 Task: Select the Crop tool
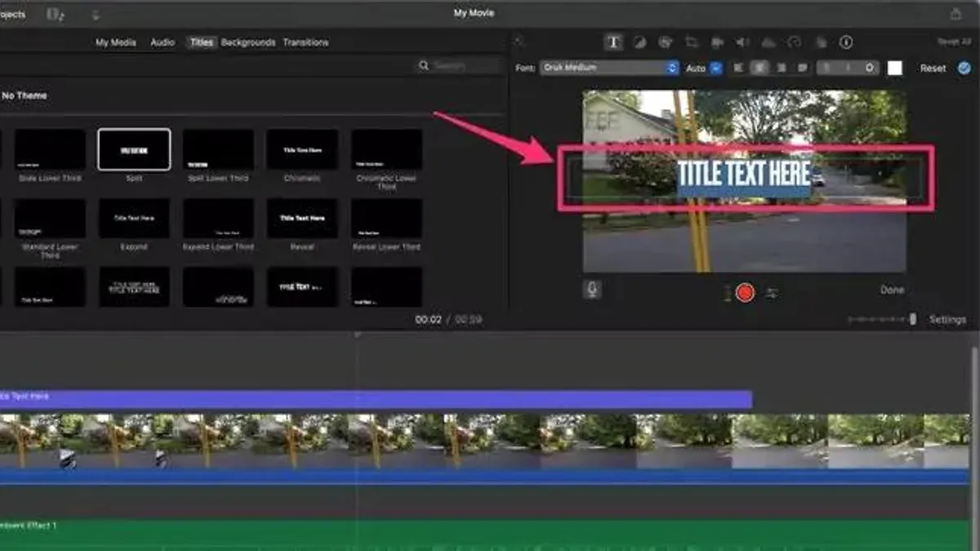(x=692, y=42)
